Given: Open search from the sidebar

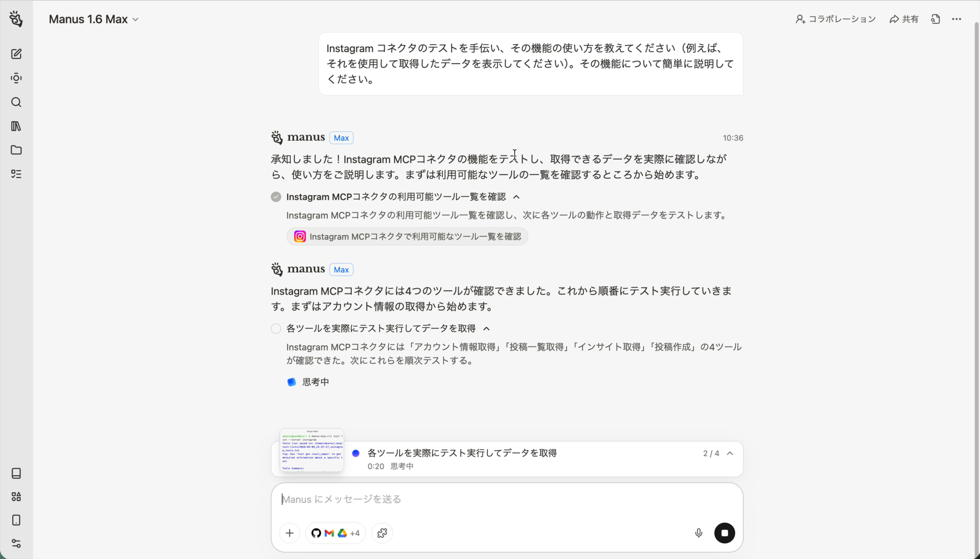Looking at the screenshot, I should pyautogui.click(x=16, y=102).
